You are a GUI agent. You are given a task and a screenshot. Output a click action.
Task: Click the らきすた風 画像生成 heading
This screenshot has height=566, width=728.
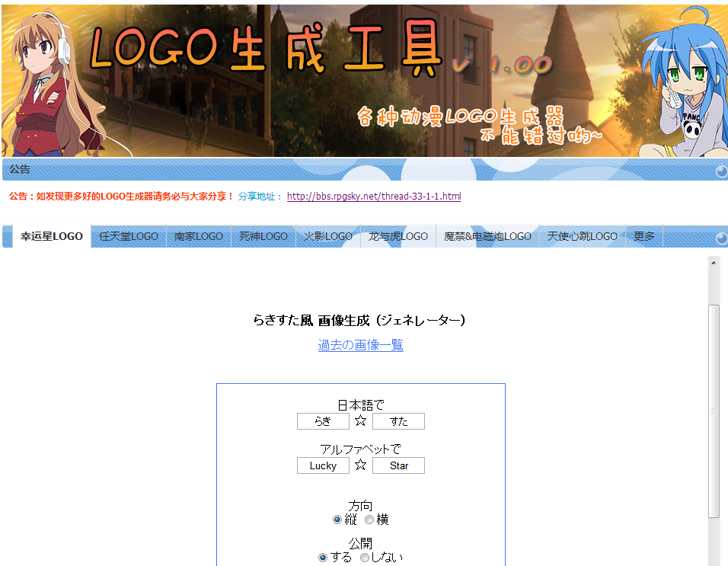tap(359, 321)
